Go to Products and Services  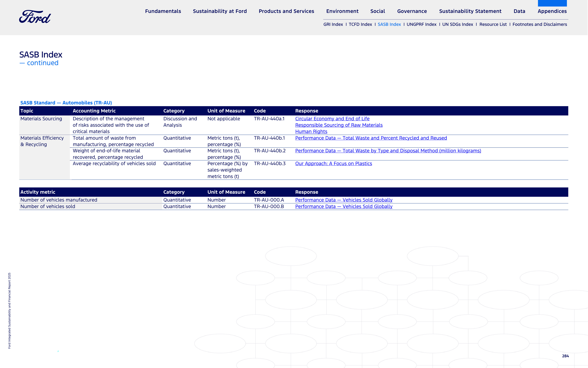pos(286,11)
